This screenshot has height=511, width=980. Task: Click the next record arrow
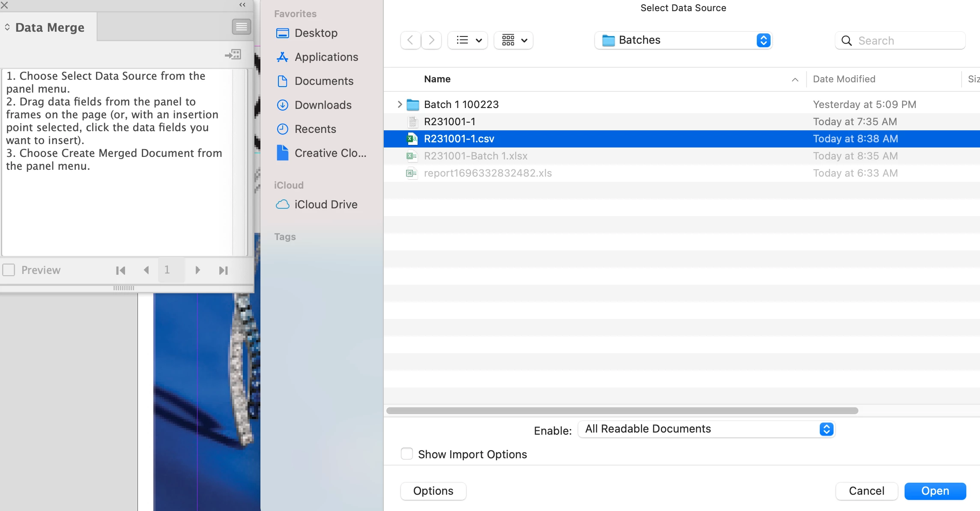click(197, 270)
